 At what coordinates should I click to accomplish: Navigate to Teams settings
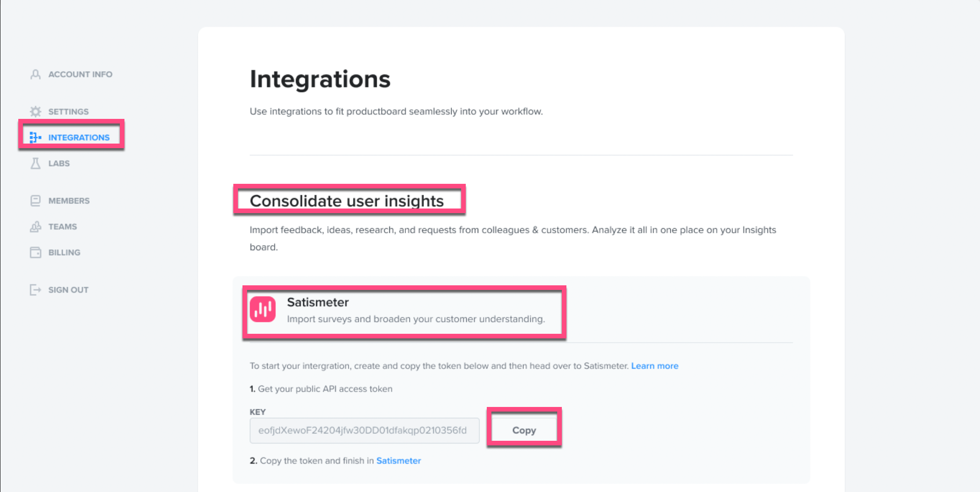[63, 226]
